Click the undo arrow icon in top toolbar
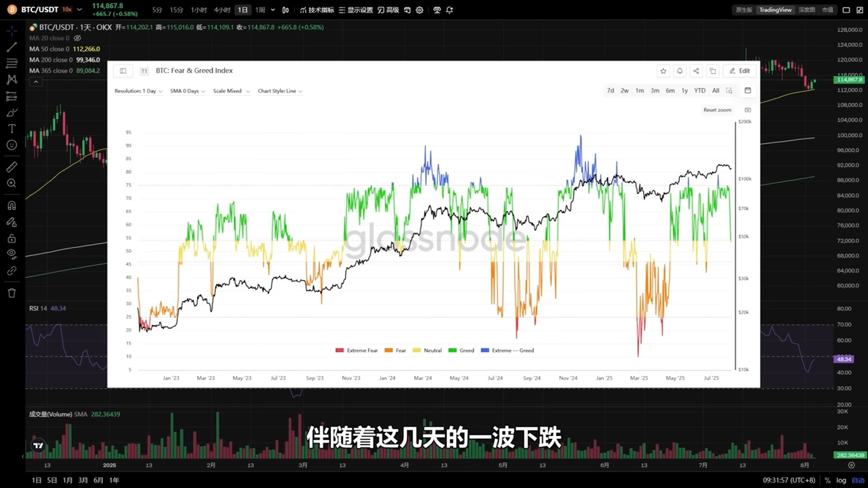The image size is (868, 488). [407, 10]
